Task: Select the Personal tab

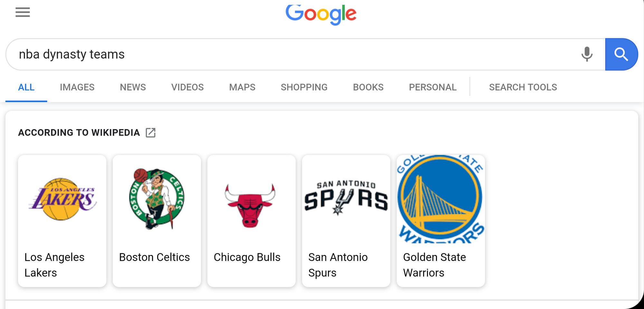Action: [433, 87]
